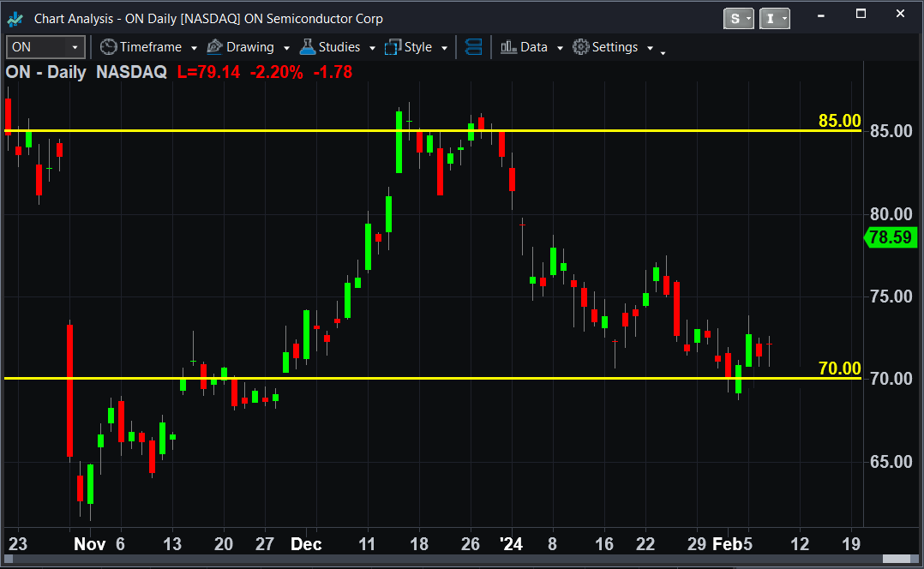Image resolution: width=924 pixels, height=569 pixels.
Task: Open the Style brush icon
Action: click(393, 46)
